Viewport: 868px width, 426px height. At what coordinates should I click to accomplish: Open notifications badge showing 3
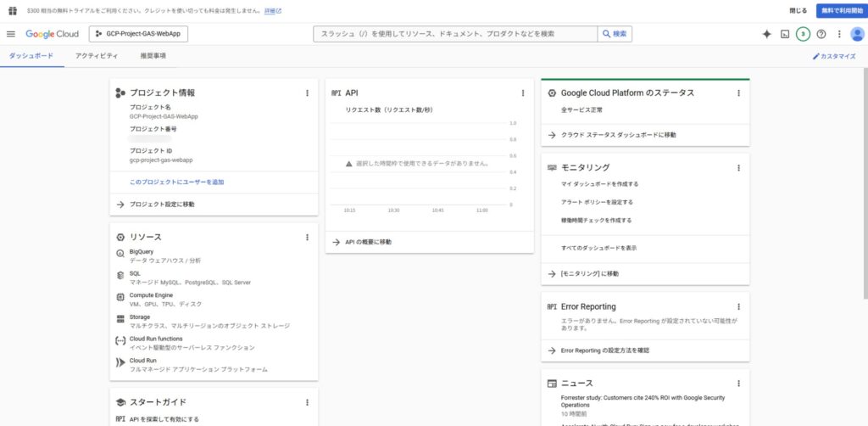point(803,34)
